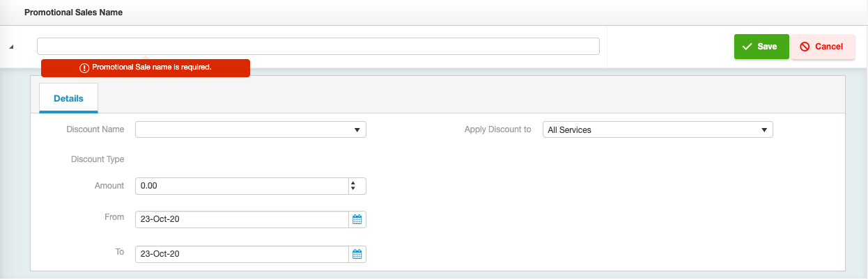Decrease Amount with the down arrow
The width and height of the screenshot is (868, 279).
353,189
